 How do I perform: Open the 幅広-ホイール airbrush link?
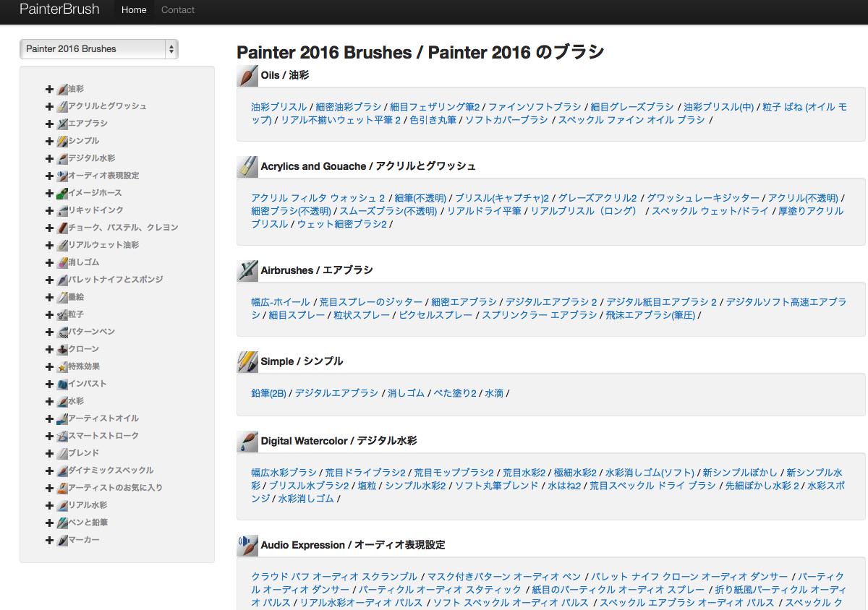(281, 302)
